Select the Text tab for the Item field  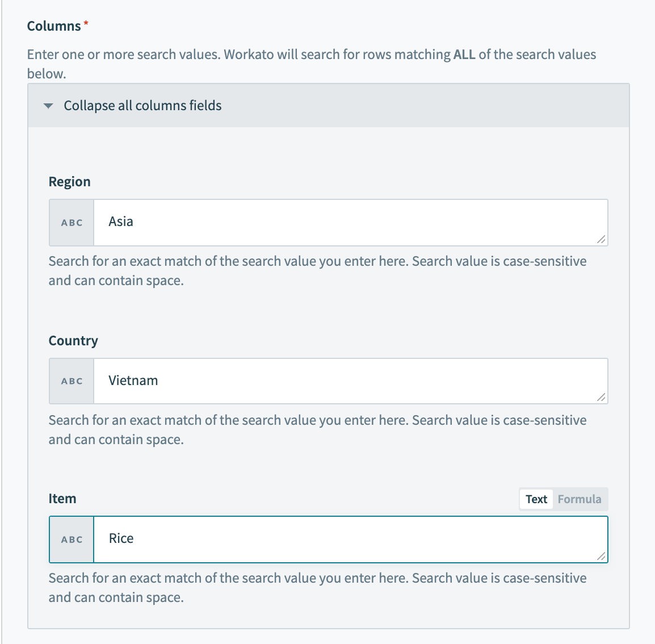(x=535, y=499)
